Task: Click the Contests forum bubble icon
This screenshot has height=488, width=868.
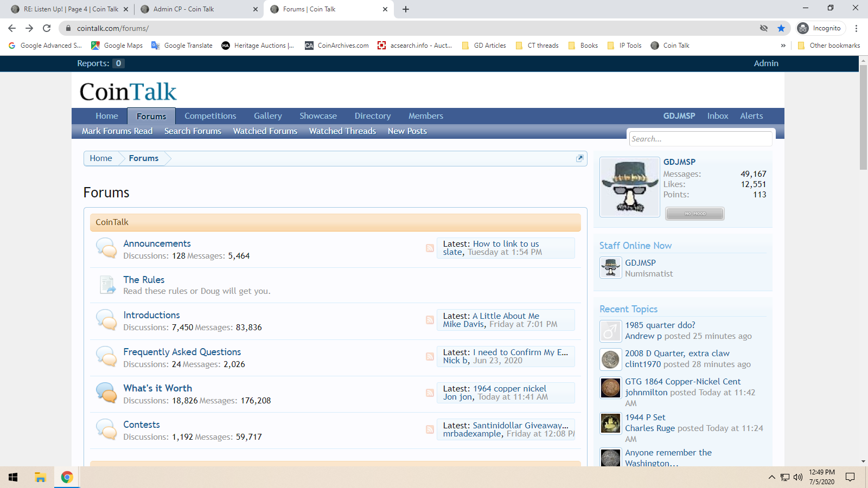Action: pyautogui.click(x=106, y=429)
